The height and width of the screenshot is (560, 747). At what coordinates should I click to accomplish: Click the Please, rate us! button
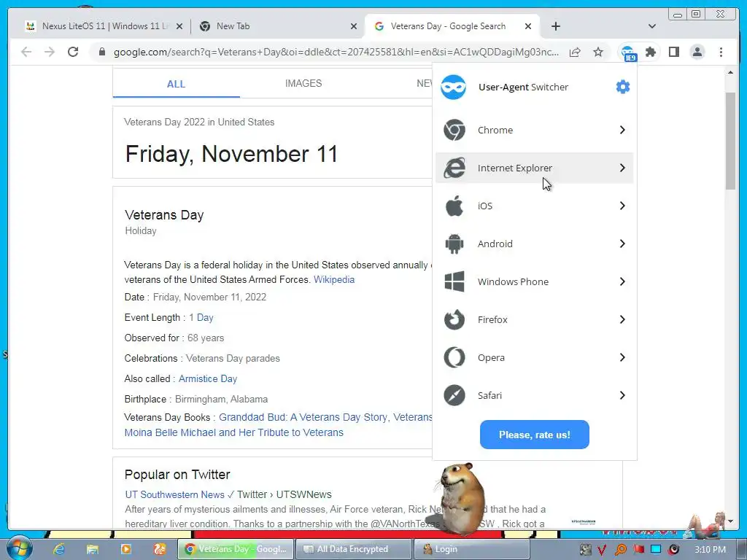tap(535, 435)
